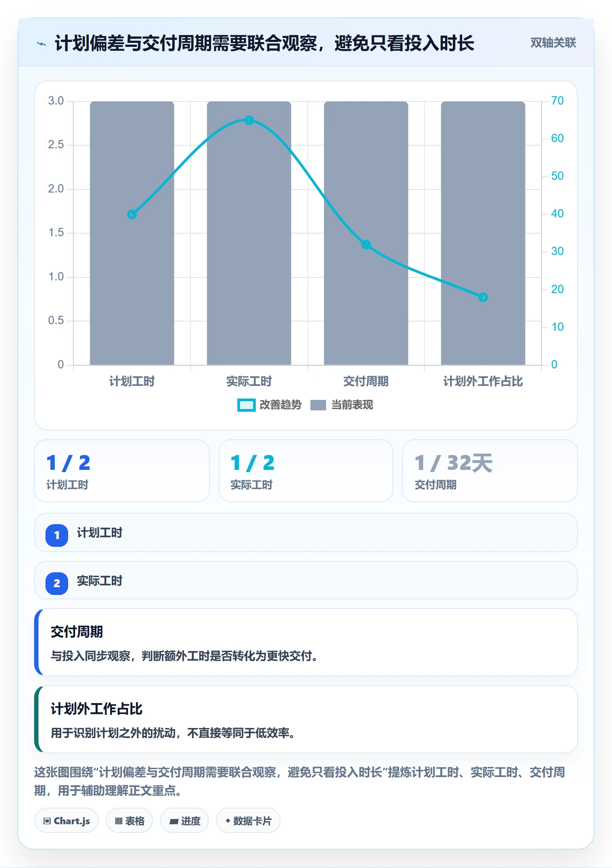
Task: Open the 交付周期 description card heading
Action: point(77,632)
